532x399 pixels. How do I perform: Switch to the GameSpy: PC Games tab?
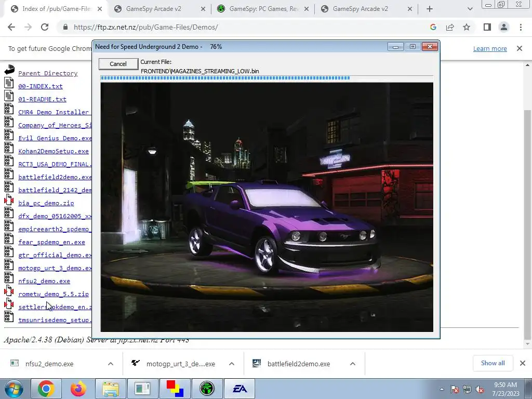tap(263, 9)
